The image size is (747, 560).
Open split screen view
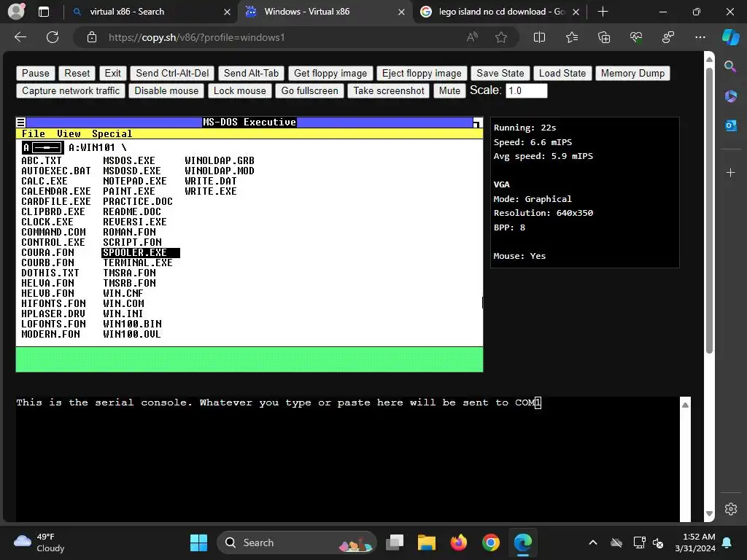tap(539, 37)
